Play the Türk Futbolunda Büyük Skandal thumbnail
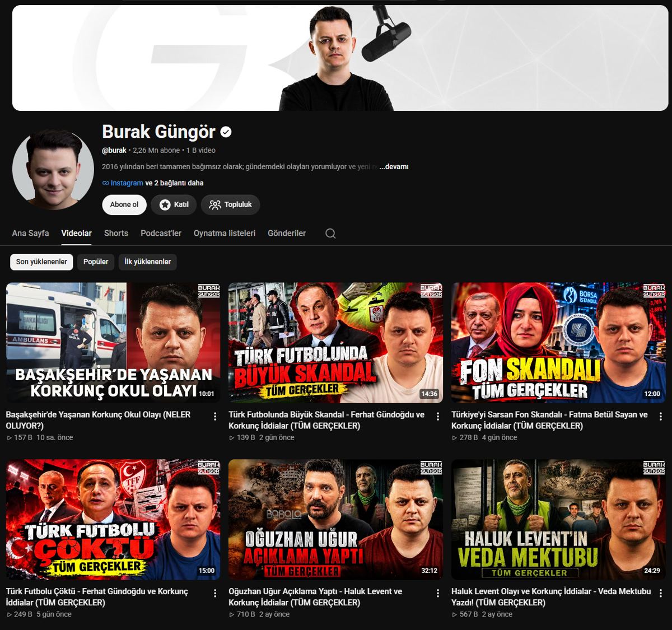Screen dimensions: 672x630 coord(335,343)
